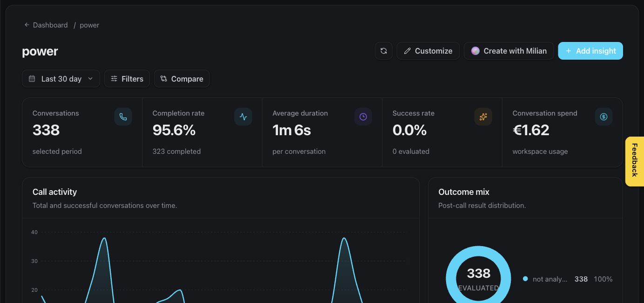Click the activity pulse icon in Completion rate
Image resolution: width=644 pixels, height=303 pixels.
tap(243, 117)
